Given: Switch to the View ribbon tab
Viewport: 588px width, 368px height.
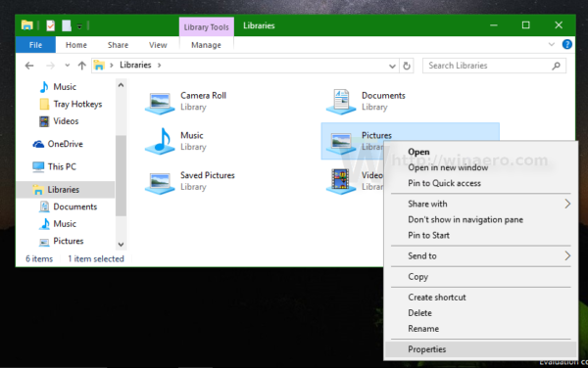Looking at the screenshot, I should [x=158, y=45].
